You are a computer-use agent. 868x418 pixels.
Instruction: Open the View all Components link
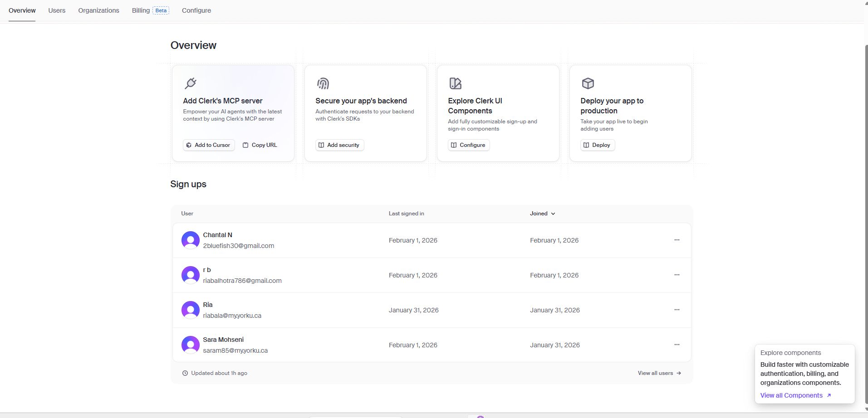click(x=796, y=395)
